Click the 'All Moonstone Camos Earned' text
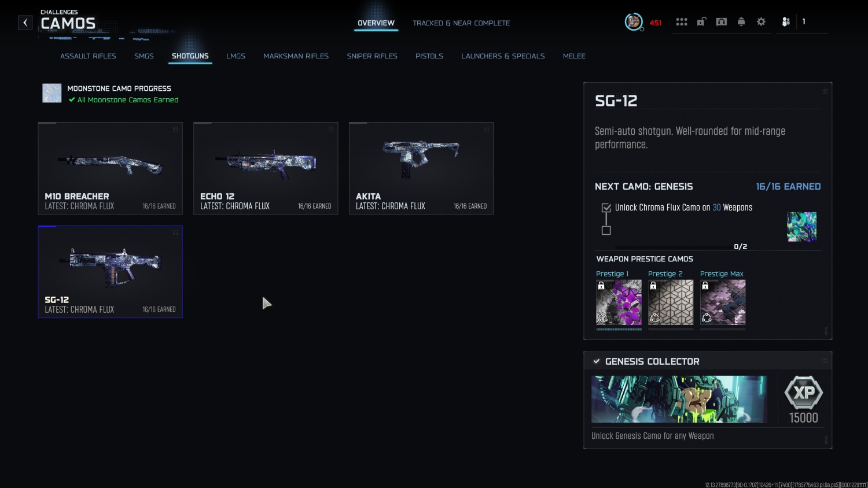Screen dimensions: 868x488 [x=128, y=100]
